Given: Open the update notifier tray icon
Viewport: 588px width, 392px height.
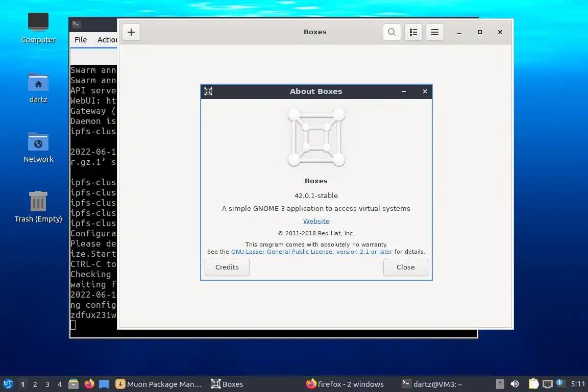Looking at the screenshot, I should pyautogui.click(x=560, y=383).
